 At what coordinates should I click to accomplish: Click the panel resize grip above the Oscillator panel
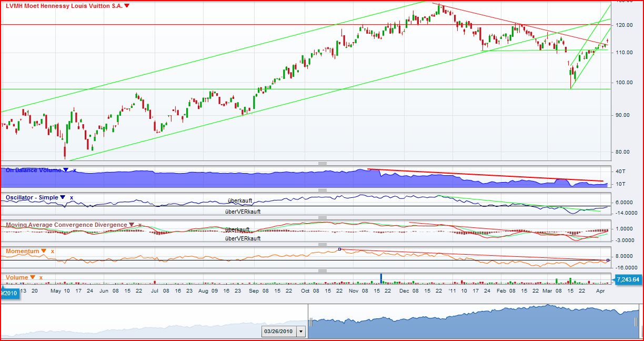pyautogui.click(x=321, y=190)
